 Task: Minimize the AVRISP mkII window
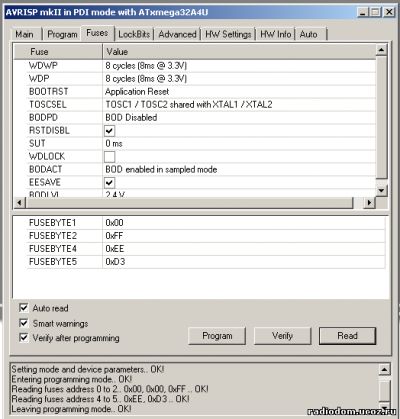(x=362, y=13)
